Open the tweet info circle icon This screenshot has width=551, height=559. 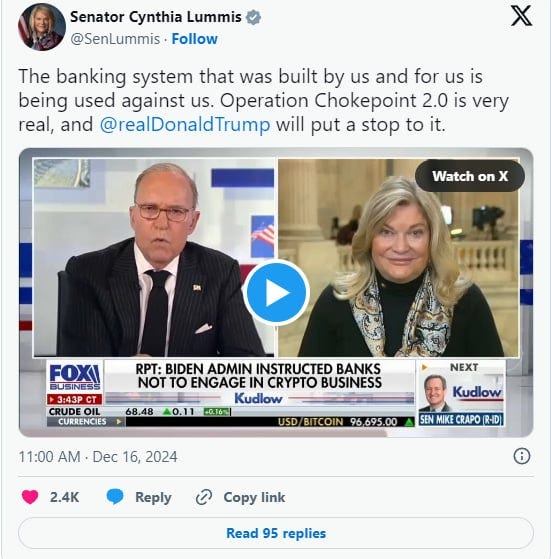[x=522, y=456]
